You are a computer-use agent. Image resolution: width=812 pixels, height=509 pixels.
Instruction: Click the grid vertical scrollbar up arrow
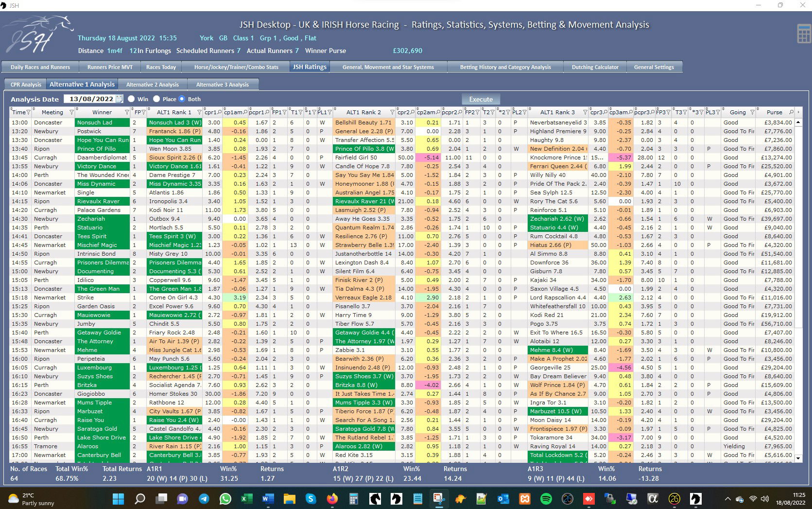pos(798,122)
